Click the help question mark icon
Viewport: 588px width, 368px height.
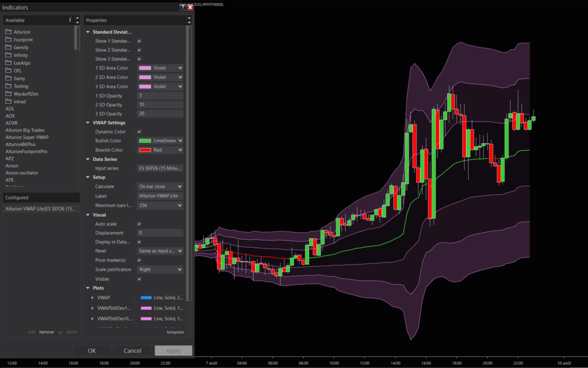183,7
